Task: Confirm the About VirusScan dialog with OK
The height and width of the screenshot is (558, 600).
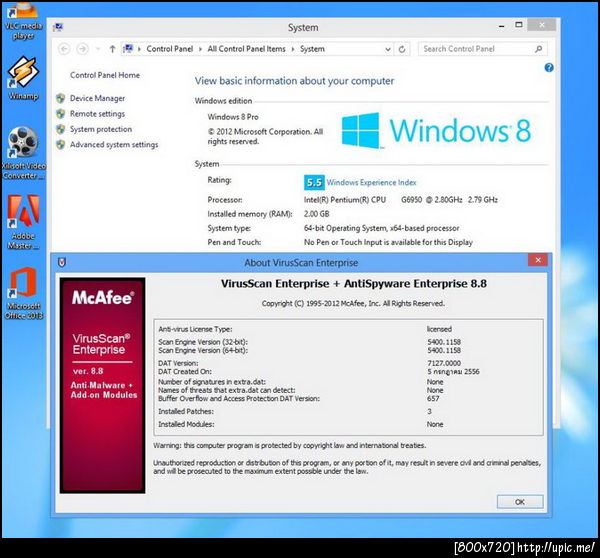Action: [520, 502]
